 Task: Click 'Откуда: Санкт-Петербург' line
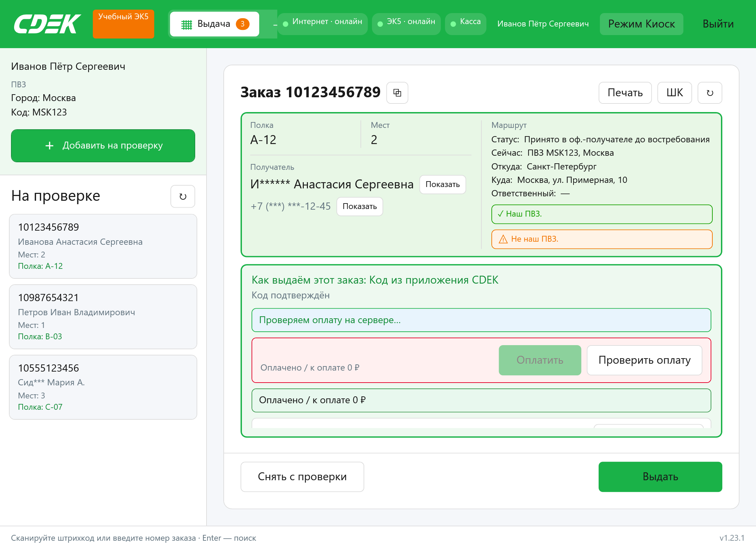544,166
